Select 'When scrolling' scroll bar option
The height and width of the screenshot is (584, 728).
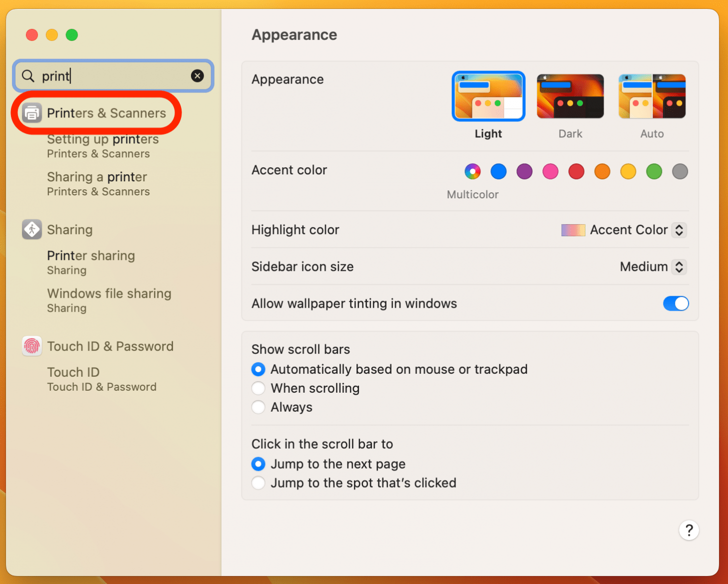point(258,388)
